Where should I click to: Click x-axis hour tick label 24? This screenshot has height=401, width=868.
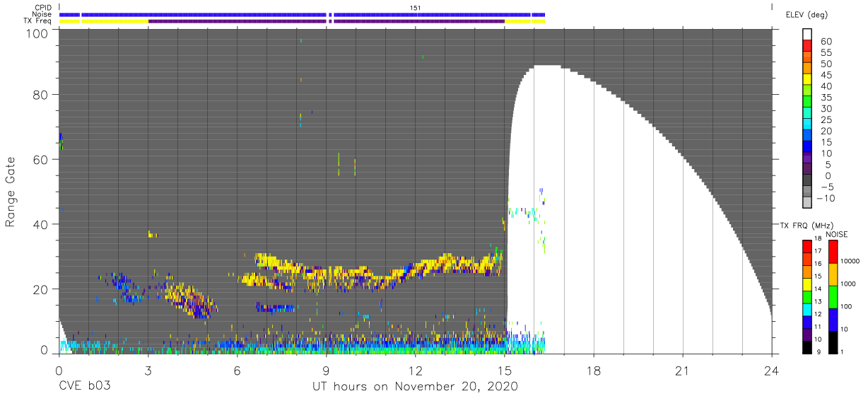tap(772, 370)
